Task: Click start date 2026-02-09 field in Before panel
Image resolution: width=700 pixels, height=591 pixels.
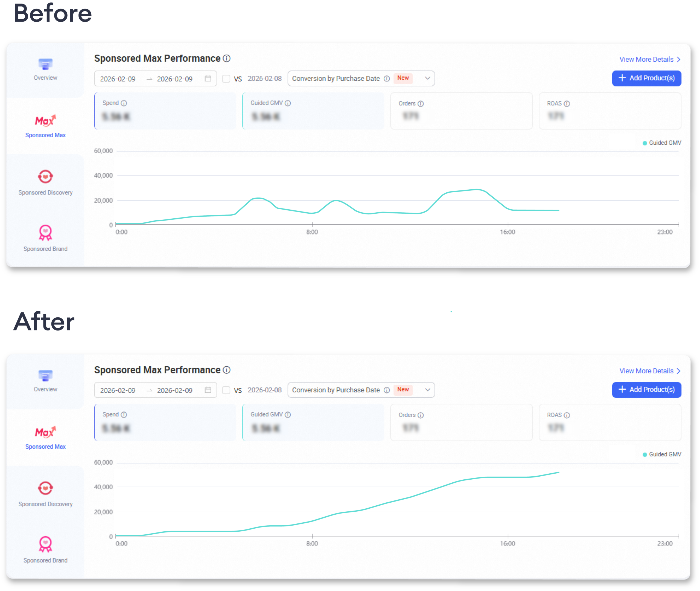Action: (118, 79)
